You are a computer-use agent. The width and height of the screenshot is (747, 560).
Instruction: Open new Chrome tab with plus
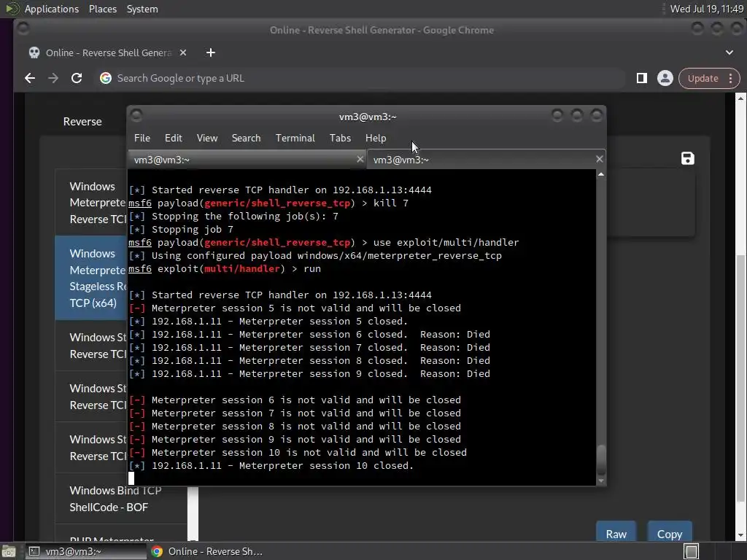211,52
